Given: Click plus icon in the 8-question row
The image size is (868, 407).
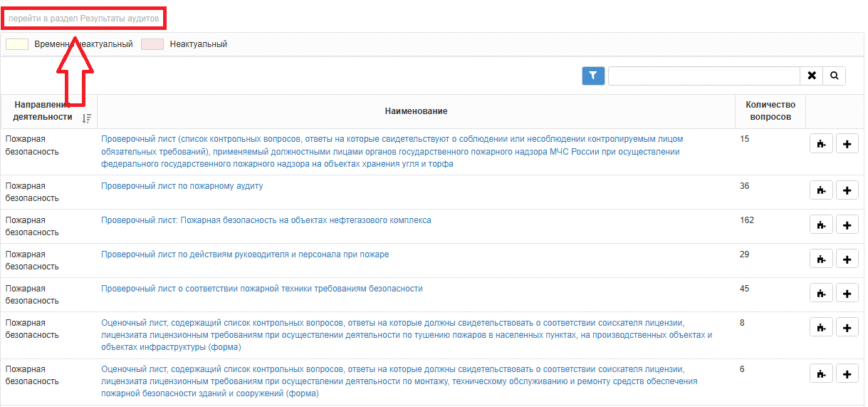Looking at the screenshot, I should [x=847, y=327].
